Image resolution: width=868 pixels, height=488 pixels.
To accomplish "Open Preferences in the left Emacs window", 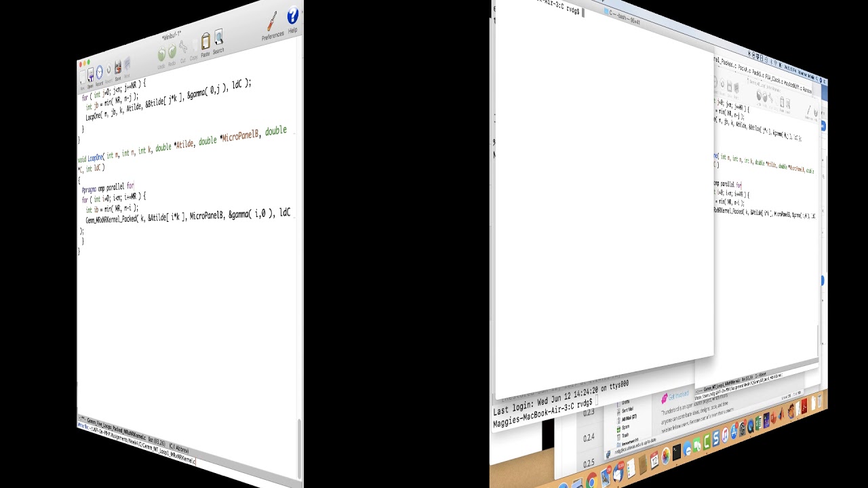I will click(273, 25).
